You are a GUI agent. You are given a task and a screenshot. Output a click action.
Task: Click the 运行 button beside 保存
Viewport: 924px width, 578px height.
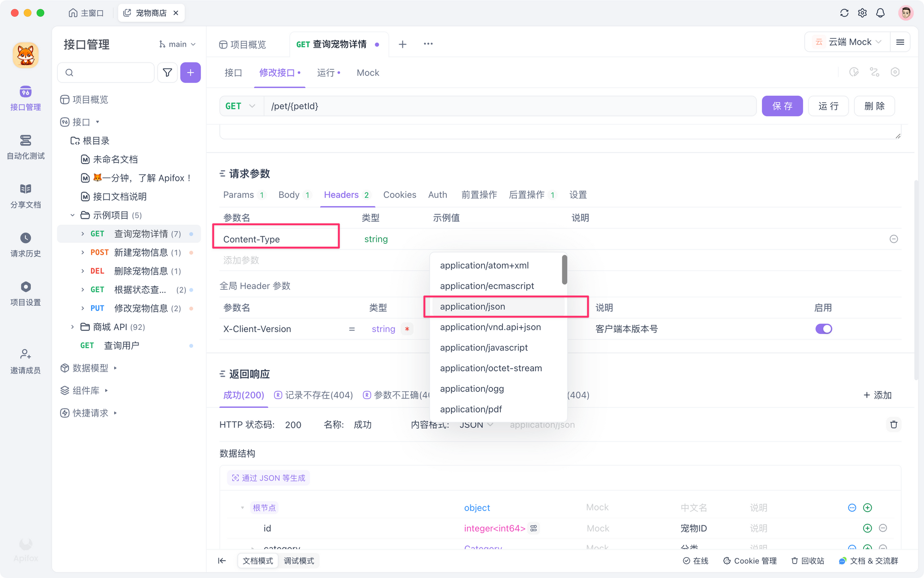point(828,106)
